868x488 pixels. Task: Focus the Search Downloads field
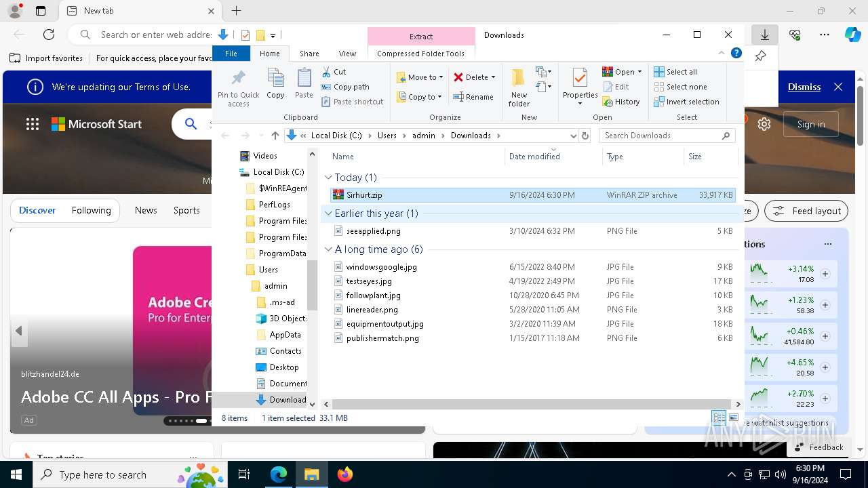click(667, 136)
